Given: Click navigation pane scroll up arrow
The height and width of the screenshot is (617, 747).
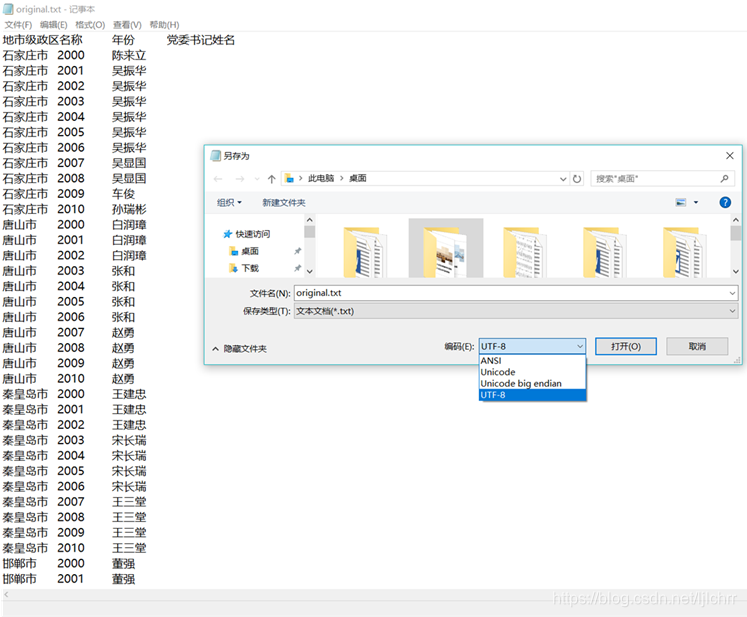Looking at the screenshot, I should point(310,220).
